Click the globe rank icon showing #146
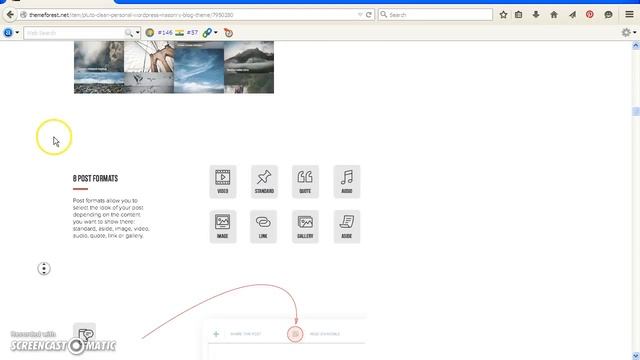 tap(150, 33)
